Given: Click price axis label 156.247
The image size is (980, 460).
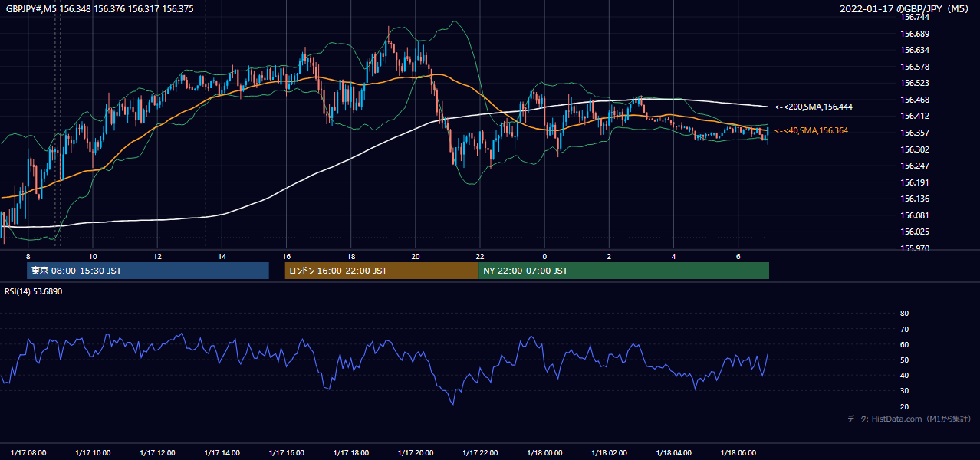Looking at the screenshot, I should (x=915, y=166).
